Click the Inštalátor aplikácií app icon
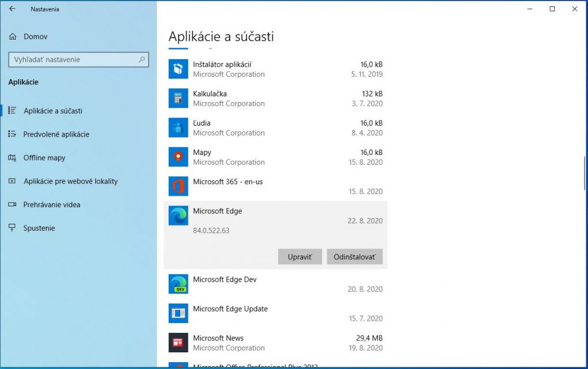 pyautogui.click(x=178, y=69)
